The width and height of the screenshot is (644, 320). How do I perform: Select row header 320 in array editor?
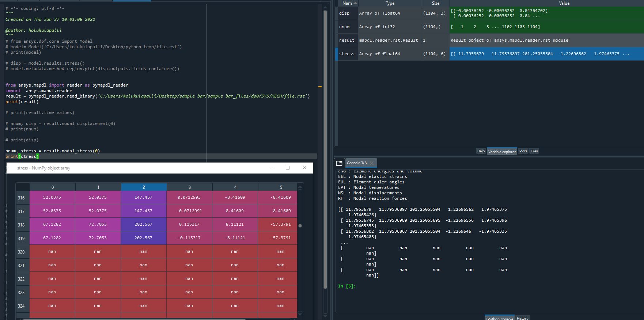point(23,252)
